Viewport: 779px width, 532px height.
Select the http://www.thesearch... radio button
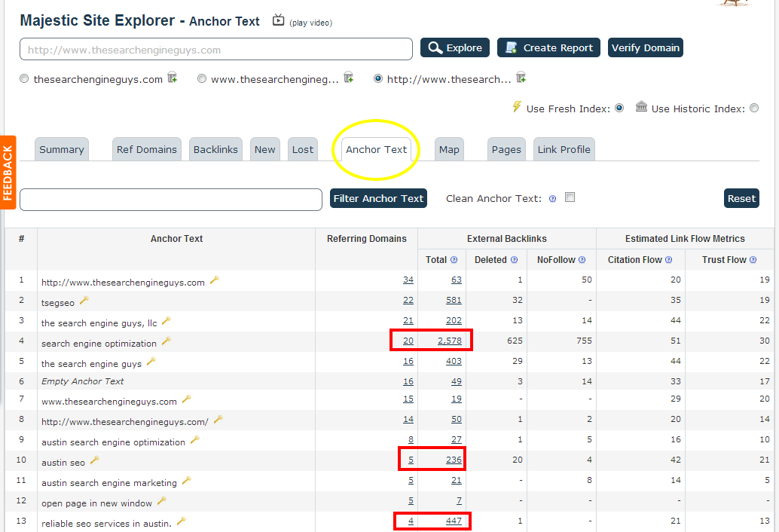click(378, 78)
